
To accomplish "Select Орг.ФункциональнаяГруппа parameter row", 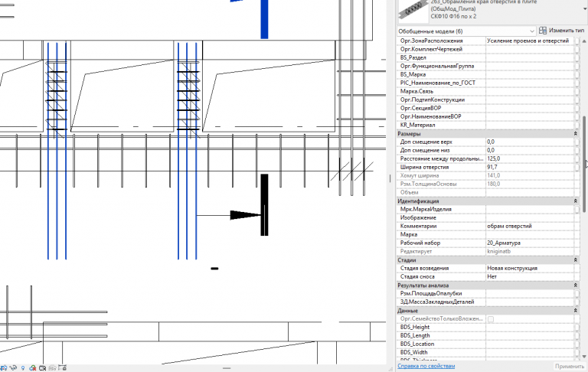I will 488,66.
